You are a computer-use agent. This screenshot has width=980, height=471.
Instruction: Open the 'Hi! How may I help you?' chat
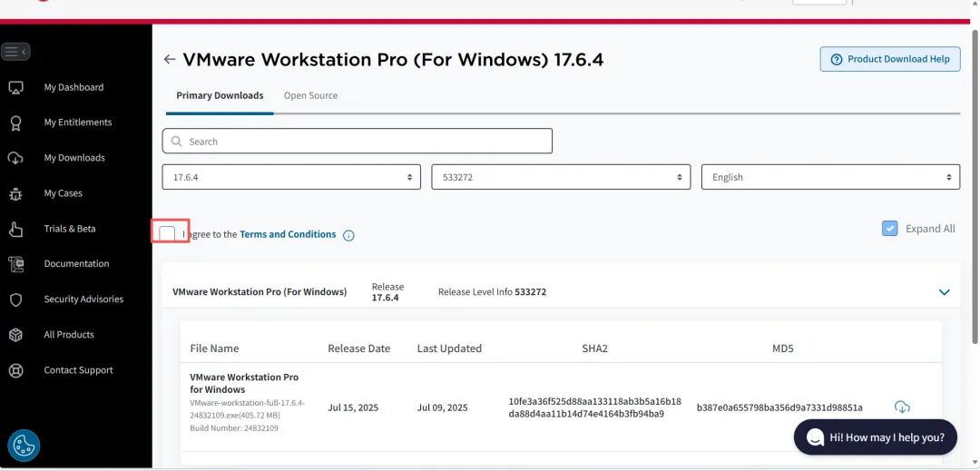tap(875, 437)
